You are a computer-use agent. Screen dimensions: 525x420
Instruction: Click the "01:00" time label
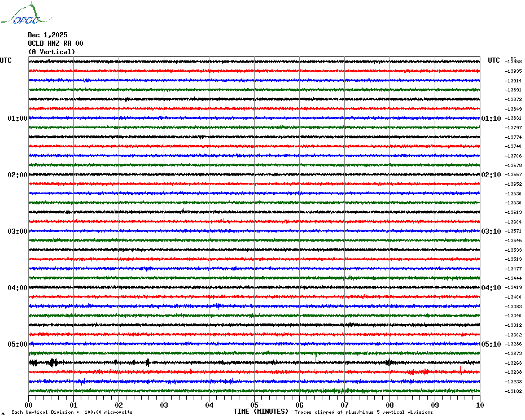[17, 119]
